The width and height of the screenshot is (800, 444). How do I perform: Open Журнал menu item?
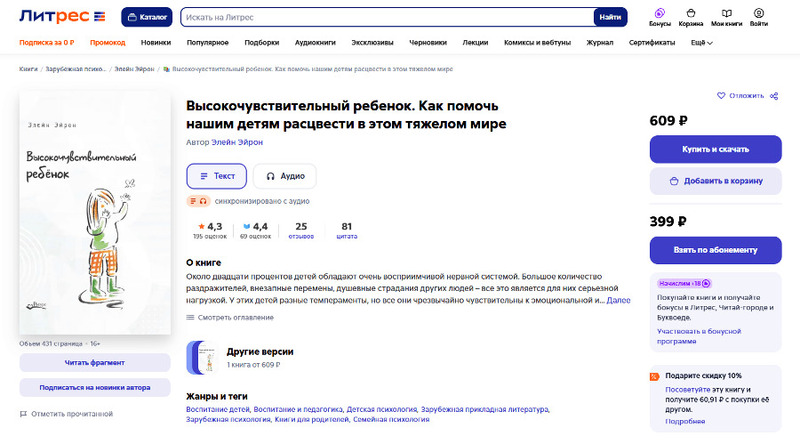(600, 43)
